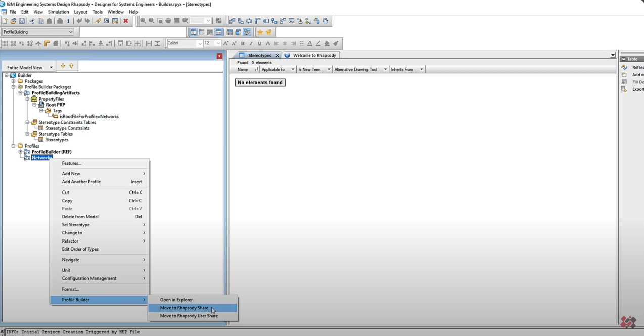The height and width of the screenshot is (336, 644).
Task: Click the Zoom In magnifier icon
Action: pyautogui.click(x=143, y=21)
